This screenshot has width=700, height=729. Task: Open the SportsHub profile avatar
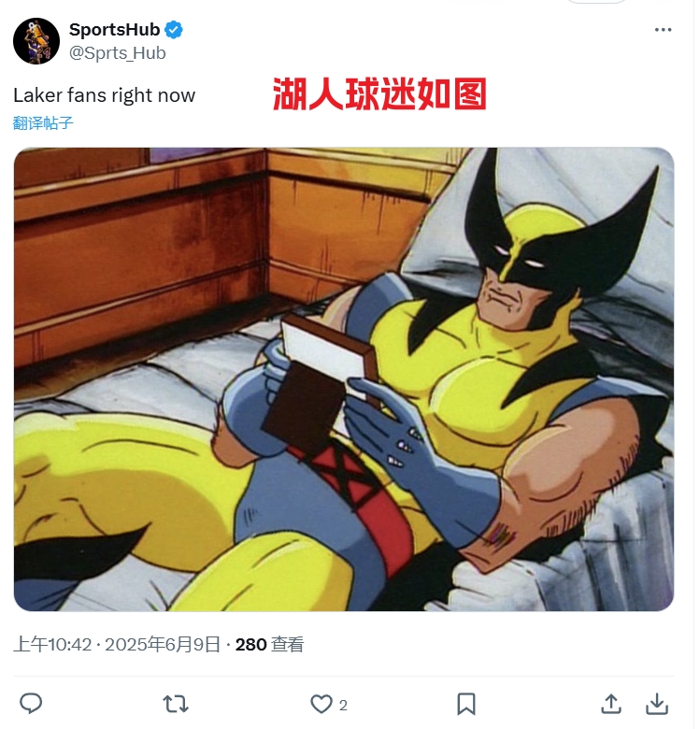(36, 41)
